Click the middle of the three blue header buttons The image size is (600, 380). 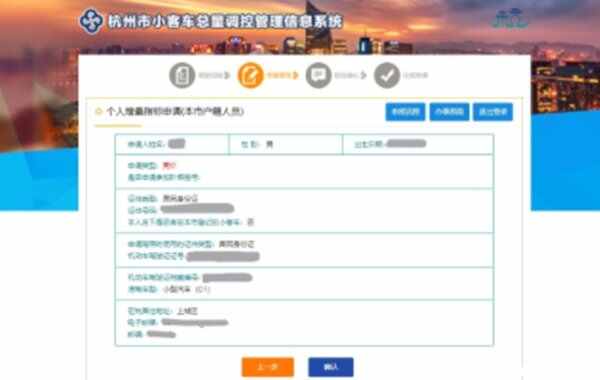pos(449,112)
